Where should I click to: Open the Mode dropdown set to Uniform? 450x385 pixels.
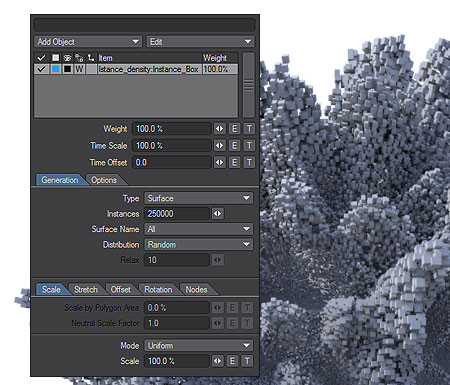pos(199,345)
